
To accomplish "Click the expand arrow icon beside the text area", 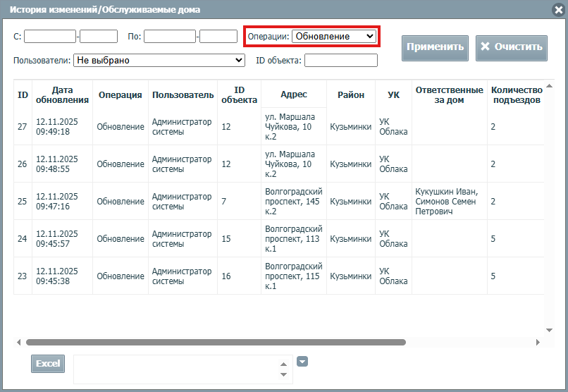I will [x=302, y=362].
